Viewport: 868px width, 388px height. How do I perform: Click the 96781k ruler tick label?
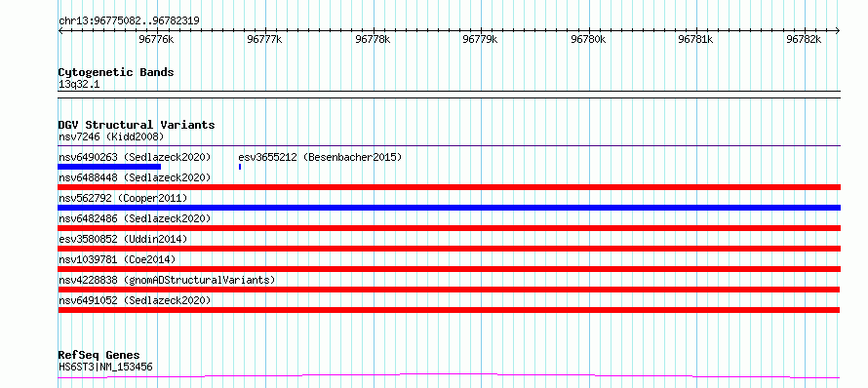(x=695, y=39)
